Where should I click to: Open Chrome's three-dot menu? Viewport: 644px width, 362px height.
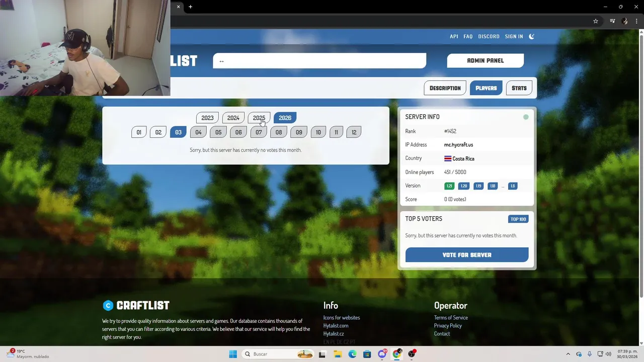pos(636,21)
